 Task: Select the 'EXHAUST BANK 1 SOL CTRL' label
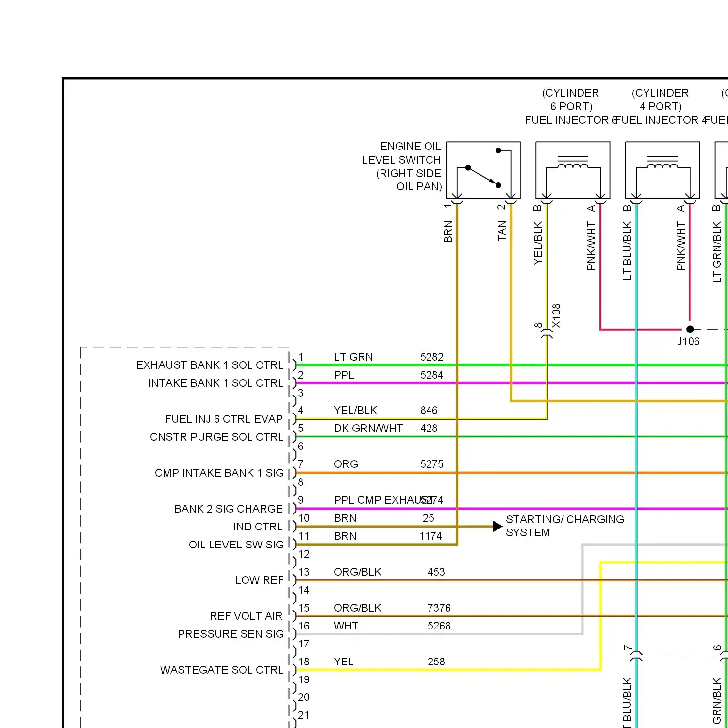tap(210, 365)
